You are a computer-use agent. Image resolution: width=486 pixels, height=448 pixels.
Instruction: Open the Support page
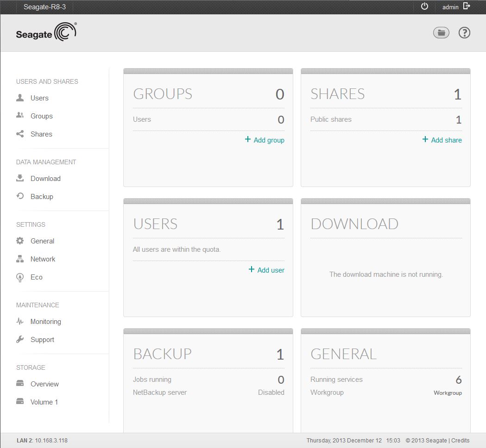pyautogui.click(x=42, y=340)
